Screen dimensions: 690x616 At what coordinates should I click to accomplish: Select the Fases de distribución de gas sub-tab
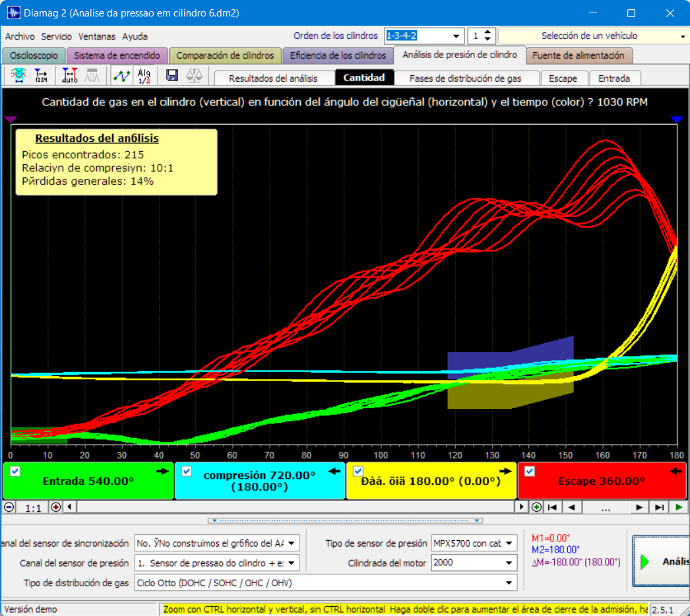click(465, 78)
